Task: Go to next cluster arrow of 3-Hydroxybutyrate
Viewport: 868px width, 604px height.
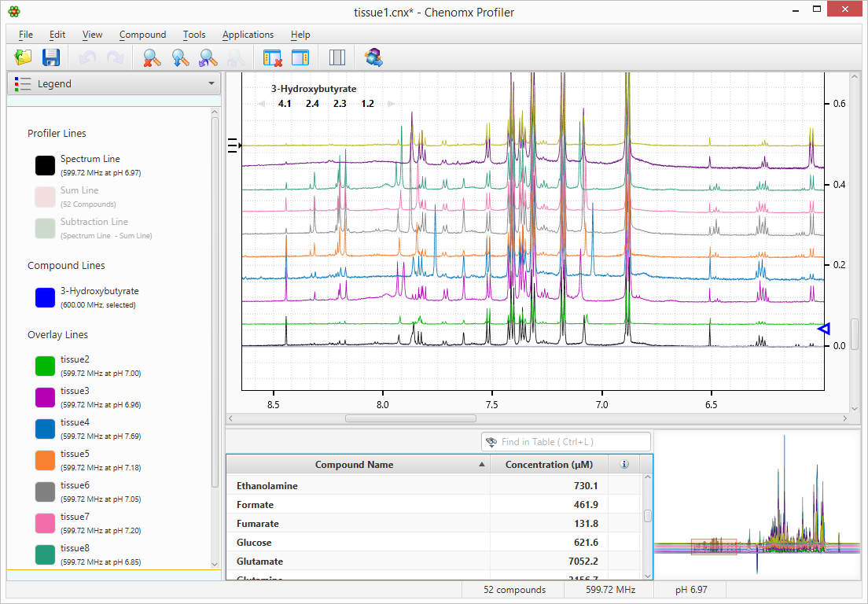Action: (x=391, y=104)
